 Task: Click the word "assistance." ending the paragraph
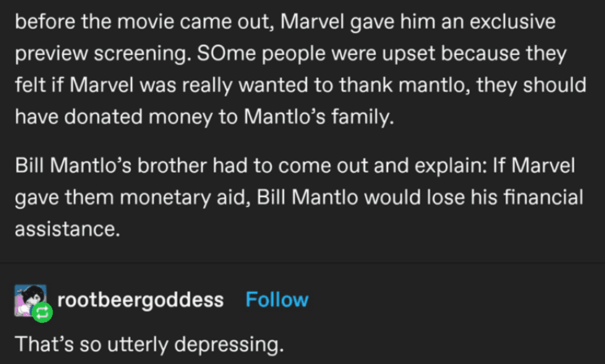click(x=67, y=229)
